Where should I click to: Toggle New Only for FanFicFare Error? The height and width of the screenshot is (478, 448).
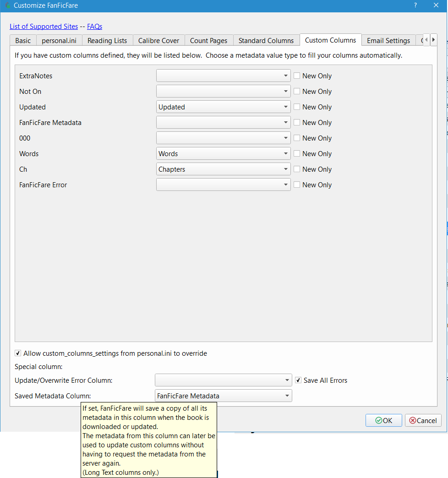click(x=312, y=185)
